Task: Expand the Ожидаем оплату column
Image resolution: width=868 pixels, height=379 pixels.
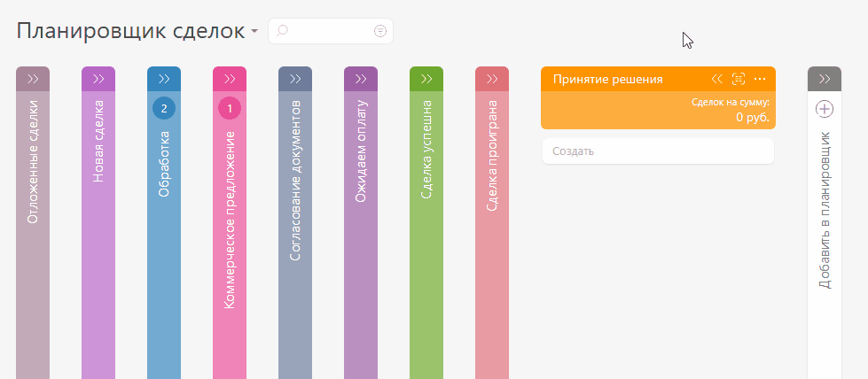Action: pos(361,79)
